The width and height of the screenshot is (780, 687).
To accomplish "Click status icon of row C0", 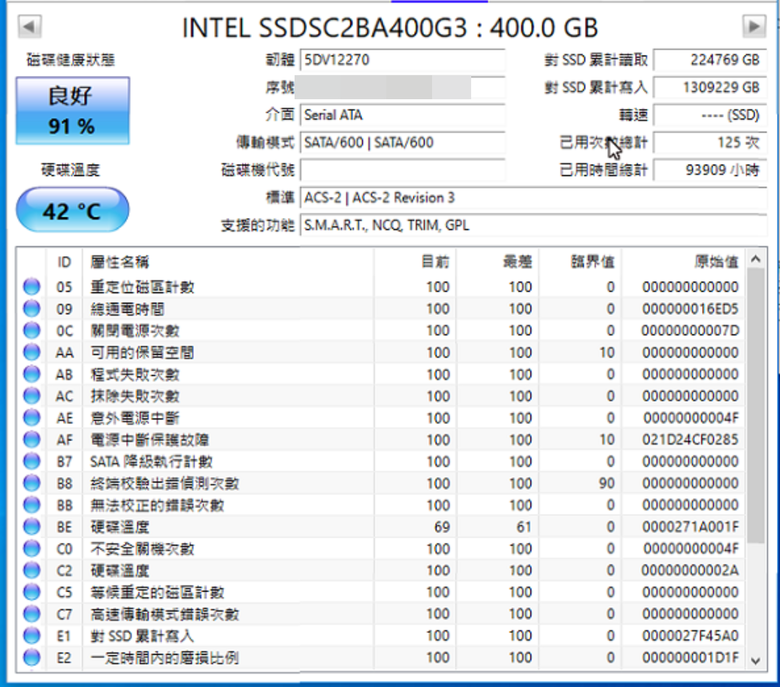I will [32, 549].
